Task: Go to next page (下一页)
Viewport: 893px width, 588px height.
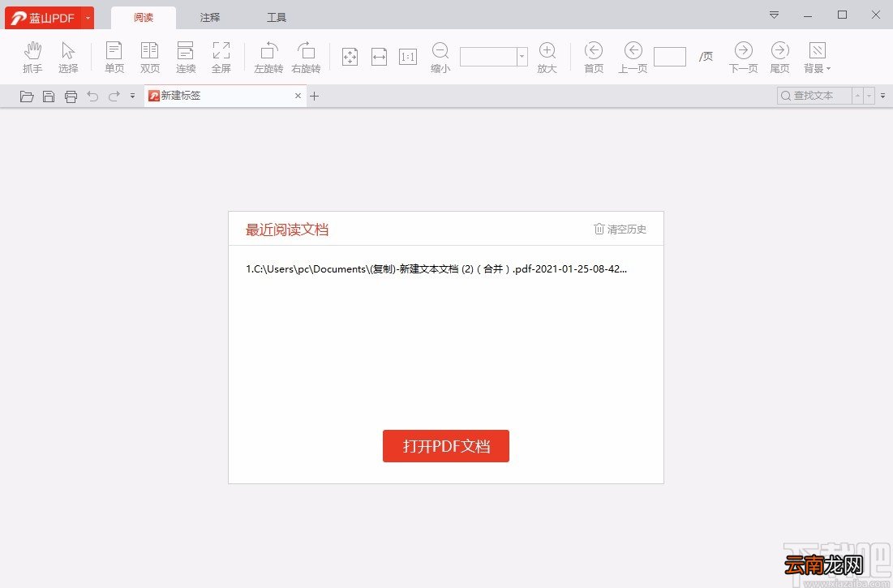Action: pos(743,57)
